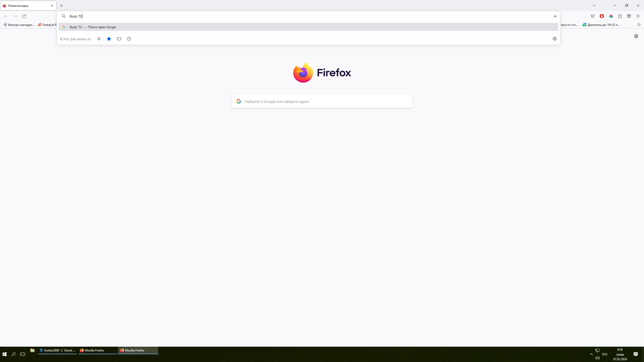The image size is (644, 362).
Task: Open personalize new tab gear icon
Action: tap(636, 36)
